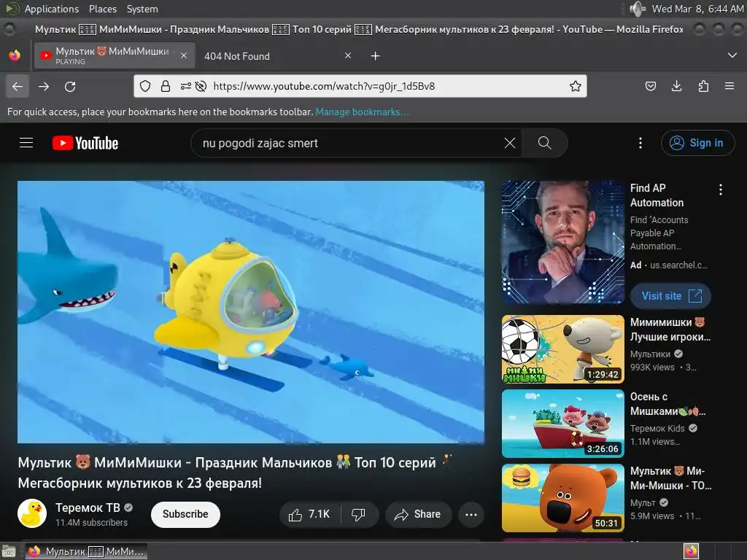The image size is (747, 560).
Task: Open the Firefox application menu
Action: click(x=729, y=86)
